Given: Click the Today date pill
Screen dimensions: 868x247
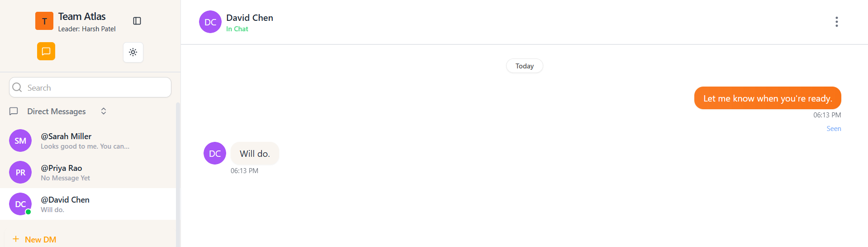Looking at the screenshot, I should click(x=524, y=66).
